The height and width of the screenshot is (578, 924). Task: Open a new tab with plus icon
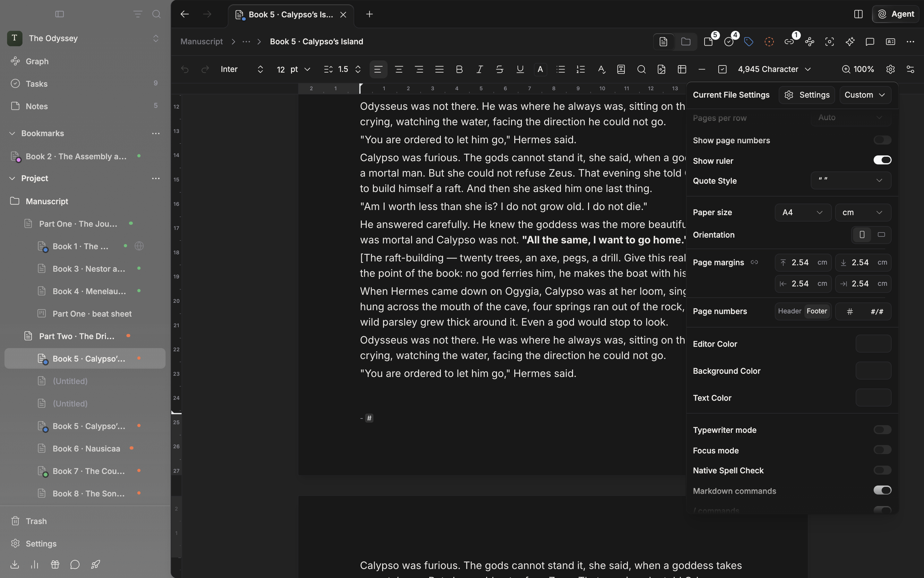point(369,14)
